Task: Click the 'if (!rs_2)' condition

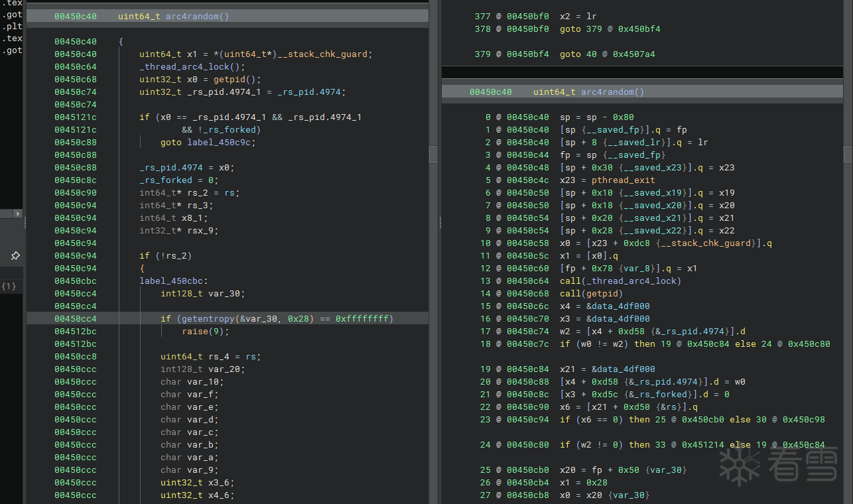Action: [x=166, y=256]
